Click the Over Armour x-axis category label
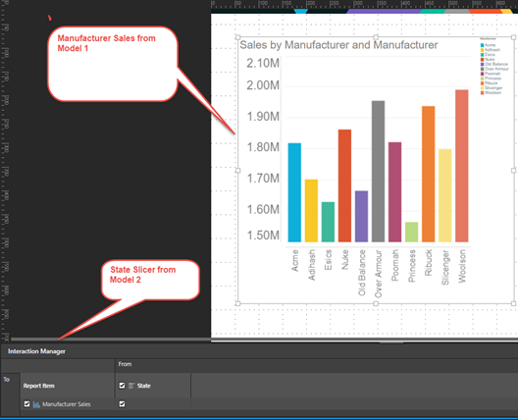 click(x=379, y=274)
